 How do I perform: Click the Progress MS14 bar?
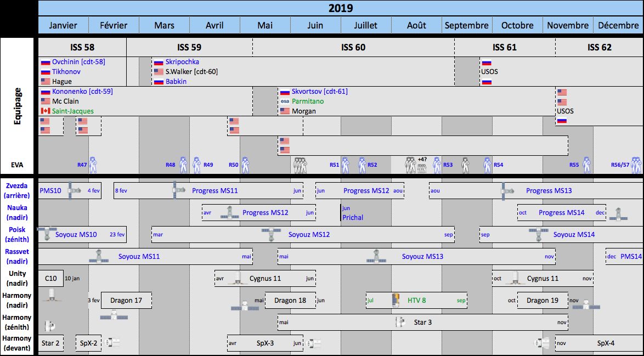[562, 213]
